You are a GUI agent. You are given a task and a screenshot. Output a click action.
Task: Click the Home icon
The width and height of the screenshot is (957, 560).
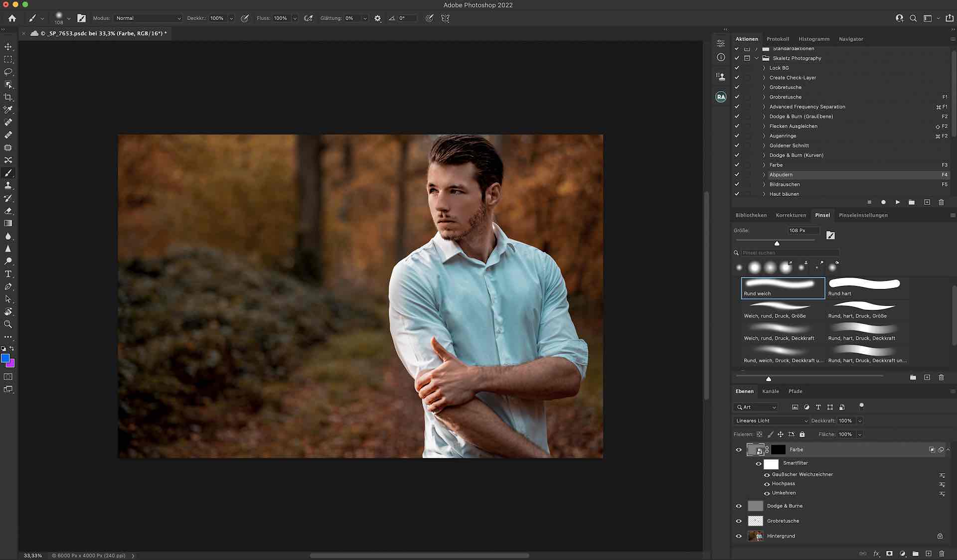click(x=12, y=18)
